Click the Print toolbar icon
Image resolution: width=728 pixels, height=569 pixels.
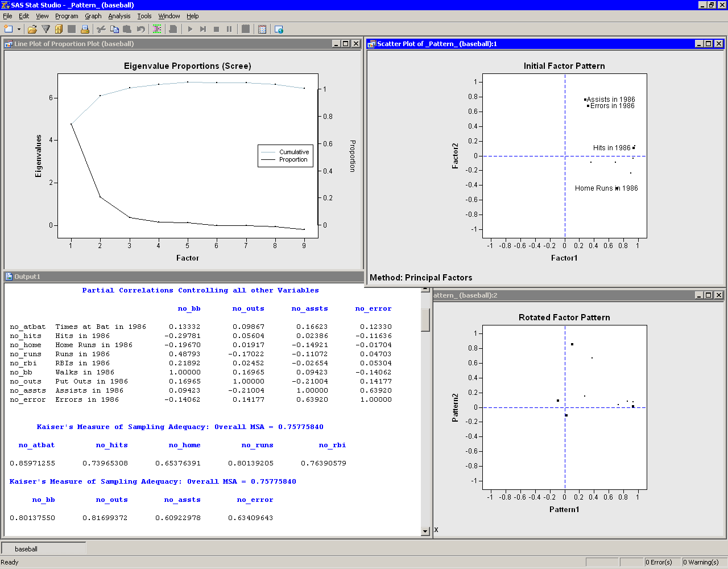(85, 29)
